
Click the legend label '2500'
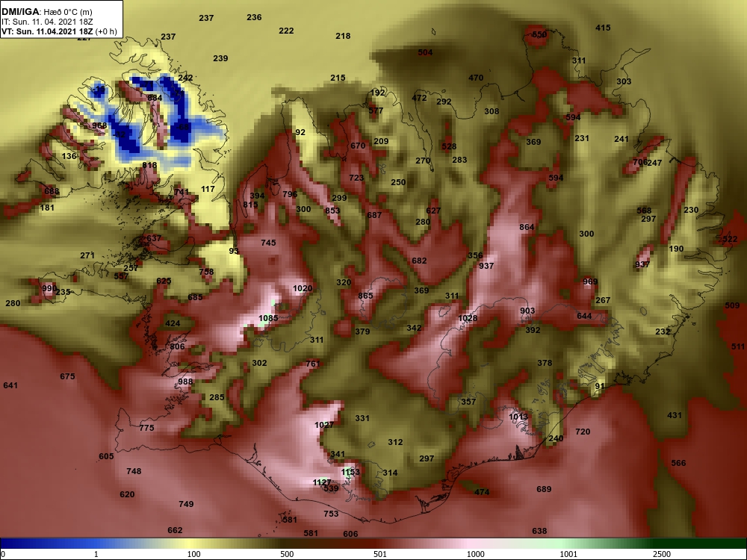[x=662, y=554]
